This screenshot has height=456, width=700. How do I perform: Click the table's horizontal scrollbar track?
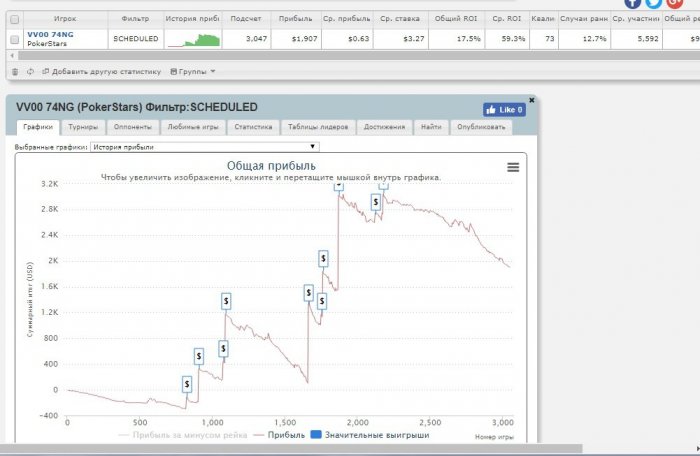tap(357, 55)
